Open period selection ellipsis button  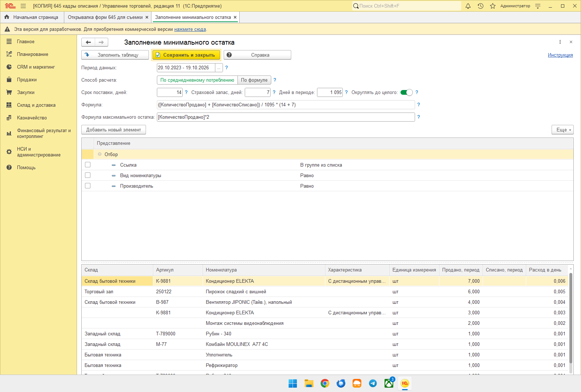(x=219, y=68)
